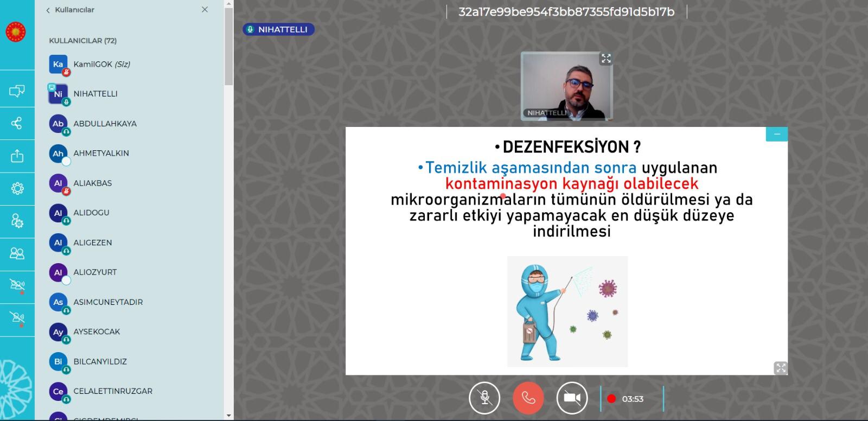Select AHMETYALKIN in the users list

(101, 154)
